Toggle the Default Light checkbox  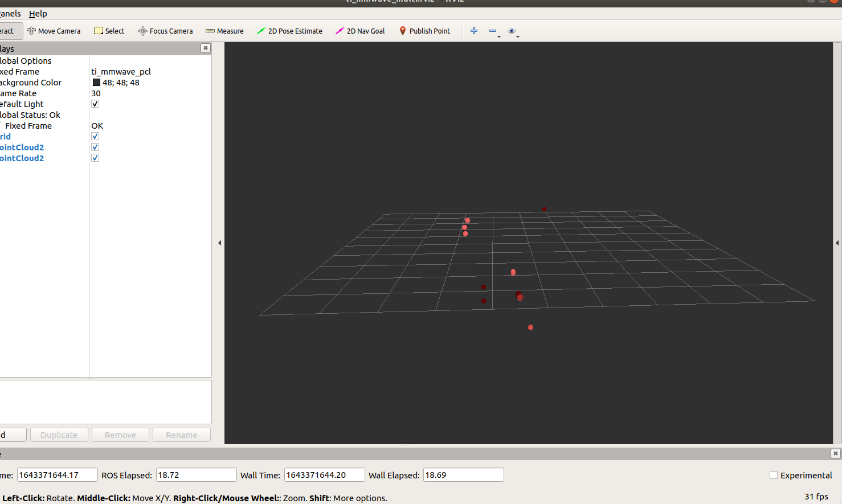click(95, 104)
